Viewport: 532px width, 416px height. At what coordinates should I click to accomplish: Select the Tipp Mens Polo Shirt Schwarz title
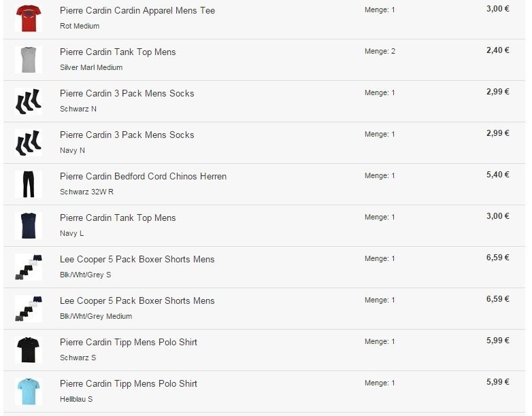pyautogui.click(x=128, y=343)
